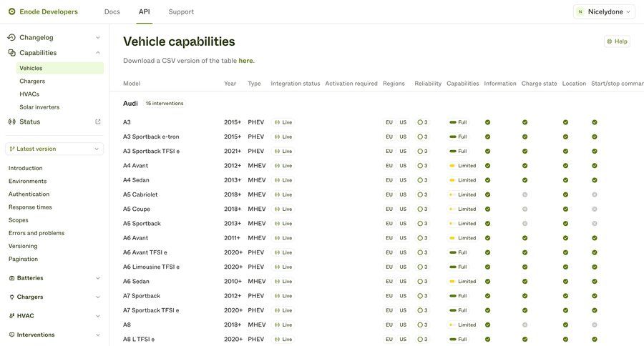Click the Batteries section icon

(11, 278)
